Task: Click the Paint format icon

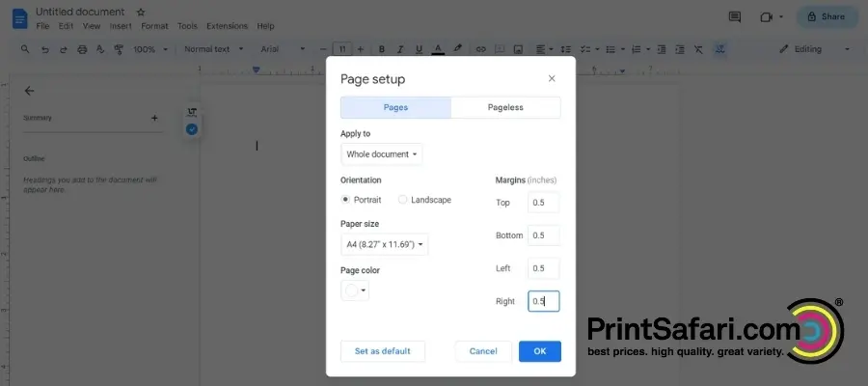Action: [119, 49]
